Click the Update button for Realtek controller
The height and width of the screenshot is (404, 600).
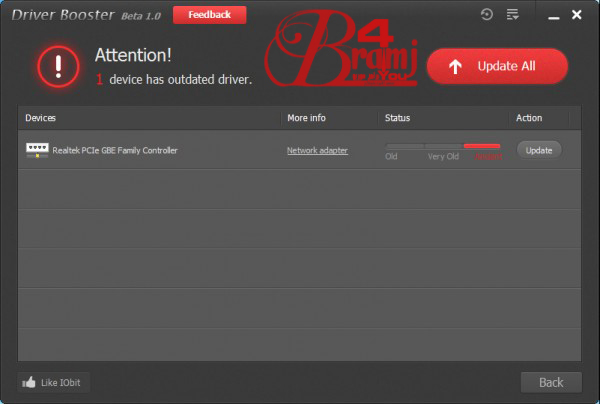tap(539, 150)
